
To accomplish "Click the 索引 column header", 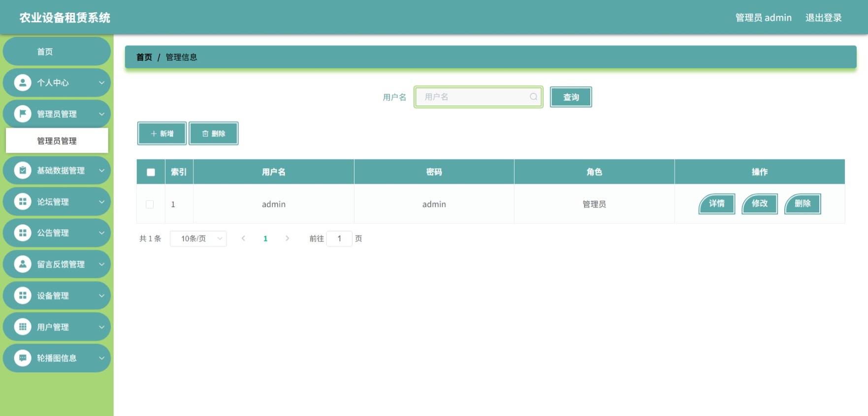I will (179, 172).
